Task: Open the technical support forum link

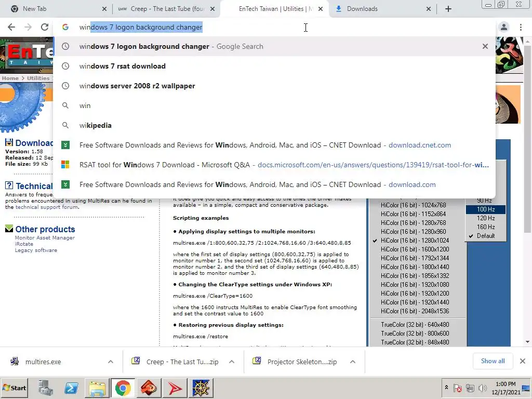Action: click(47, 207)
